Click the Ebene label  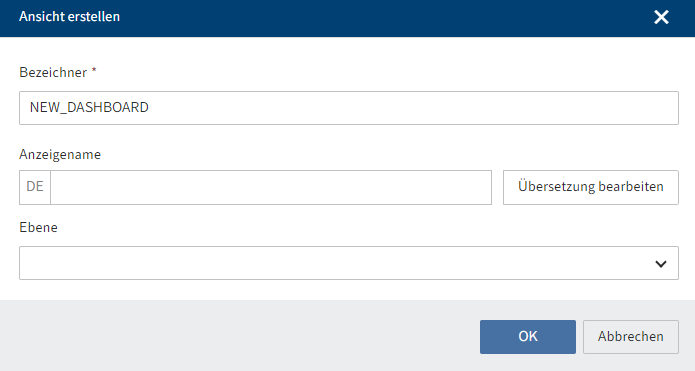point(38,227)
